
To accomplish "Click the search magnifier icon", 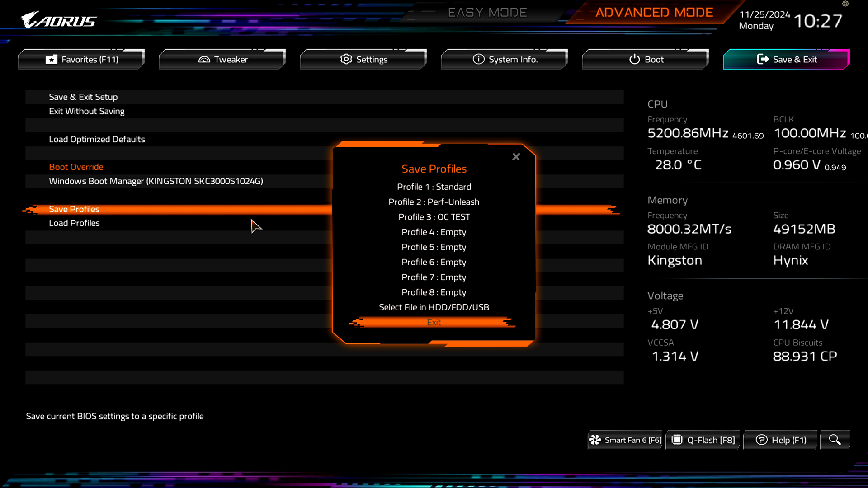I will click(x=835, y=440).
